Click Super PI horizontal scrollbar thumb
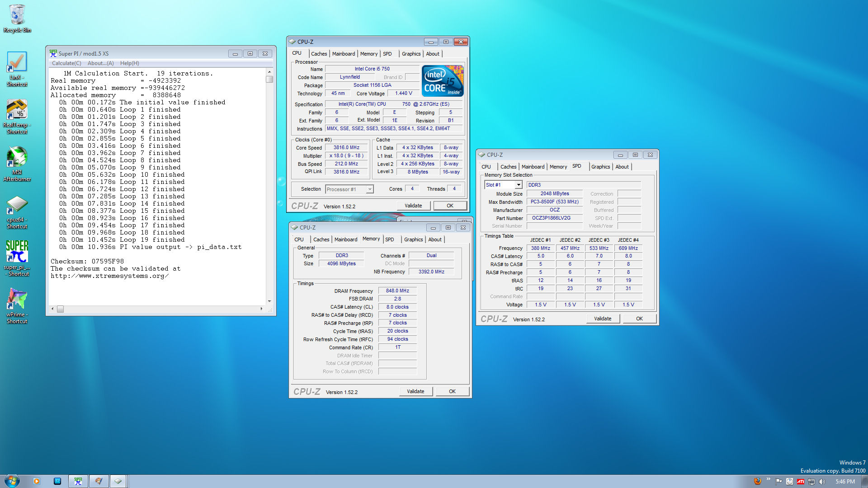The height and width of the screenshot is (488, 868). [60, 309]
